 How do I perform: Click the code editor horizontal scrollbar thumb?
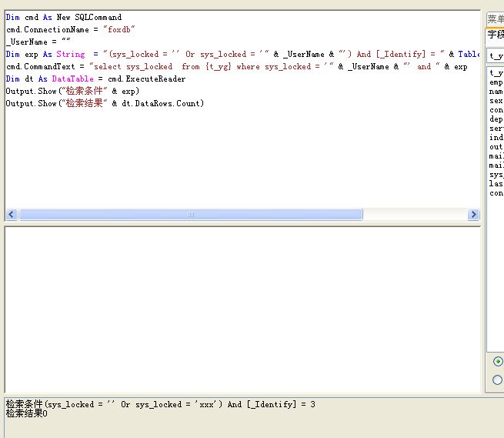191,215
